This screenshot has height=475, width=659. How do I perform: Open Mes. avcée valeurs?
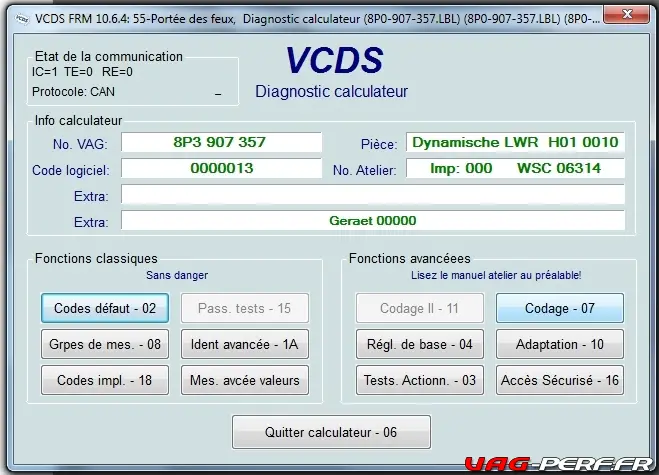(245, 380)
